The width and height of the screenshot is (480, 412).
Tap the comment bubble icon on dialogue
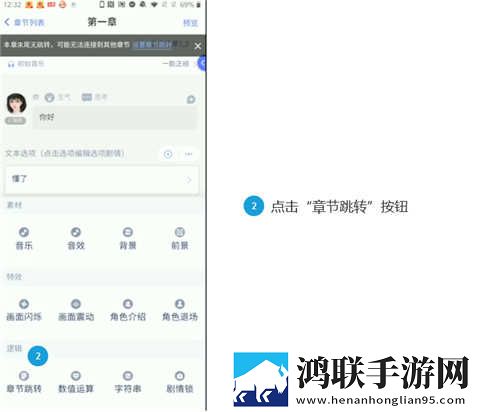coord(191,99)
